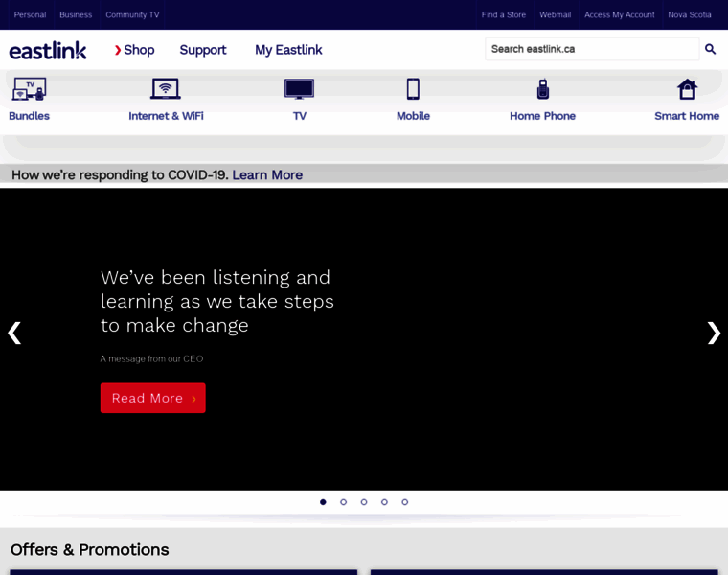Viewport: 728px width, 575px height.
Task: Click the red Read More button
Action: coord(152,398)
